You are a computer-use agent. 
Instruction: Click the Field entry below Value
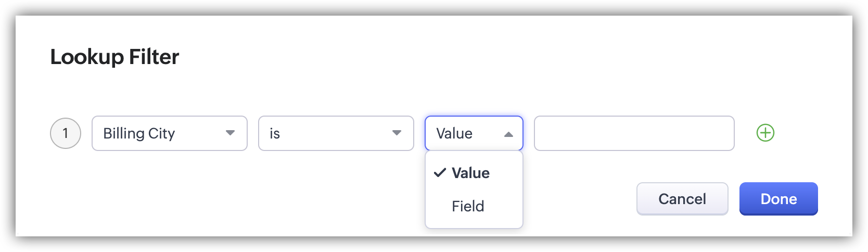468,206
